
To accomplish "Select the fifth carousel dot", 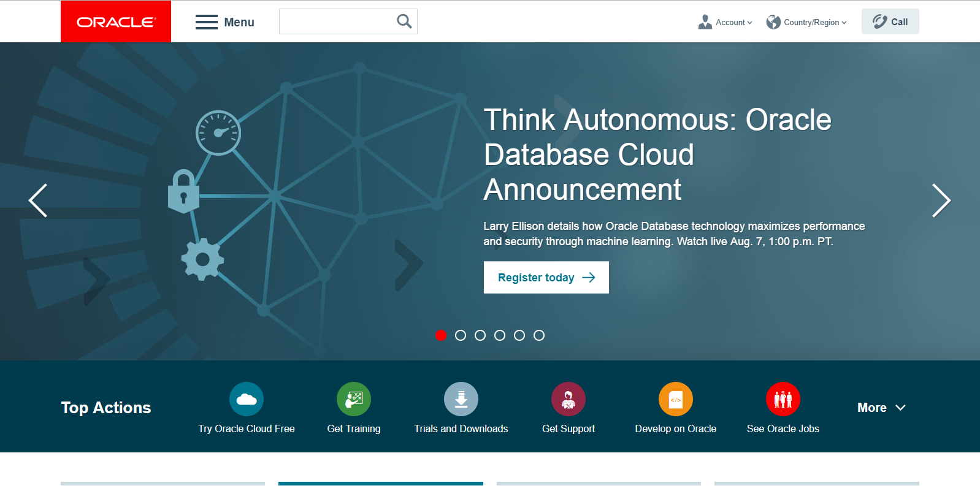I will tap(519, 335).
